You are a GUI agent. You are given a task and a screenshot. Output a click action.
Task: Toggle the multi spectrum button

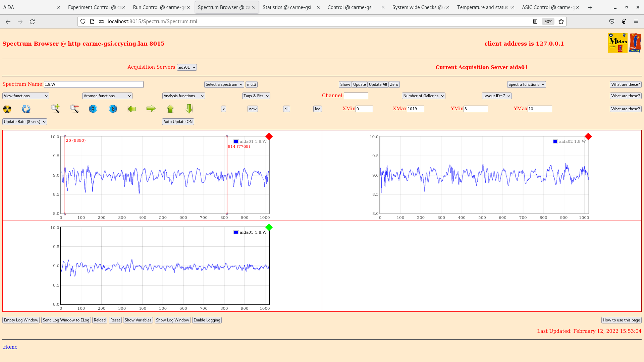(251, 84)
